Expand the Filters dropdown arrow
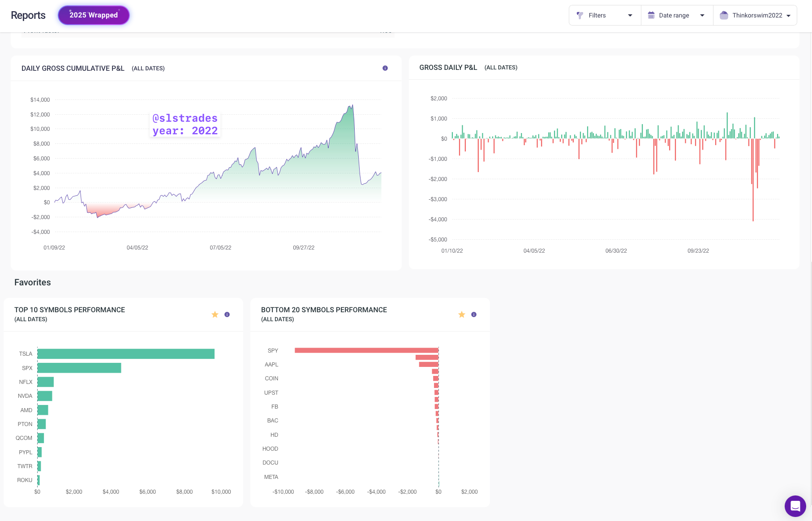Viewport: 812px width, 521px height. tap(630, 15)
